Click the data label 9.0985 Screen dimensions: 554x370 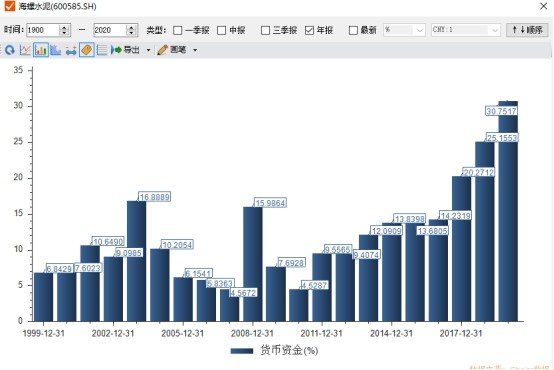tap(129, 253)
